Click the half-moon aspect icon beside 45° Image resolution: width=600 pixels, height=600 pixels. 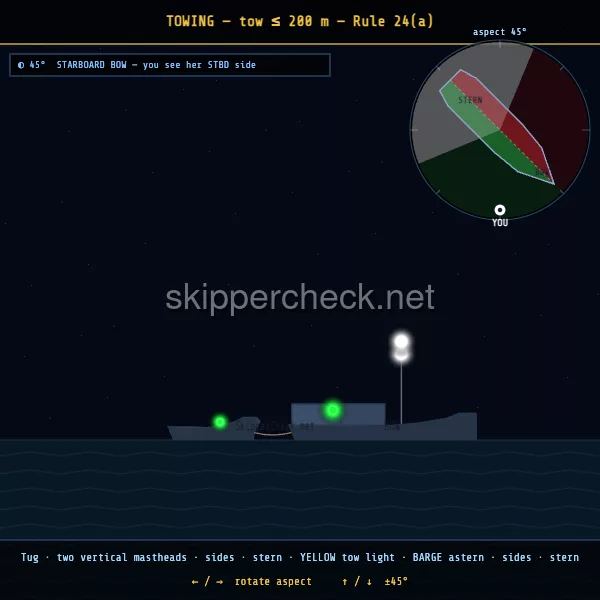[21, 65]
